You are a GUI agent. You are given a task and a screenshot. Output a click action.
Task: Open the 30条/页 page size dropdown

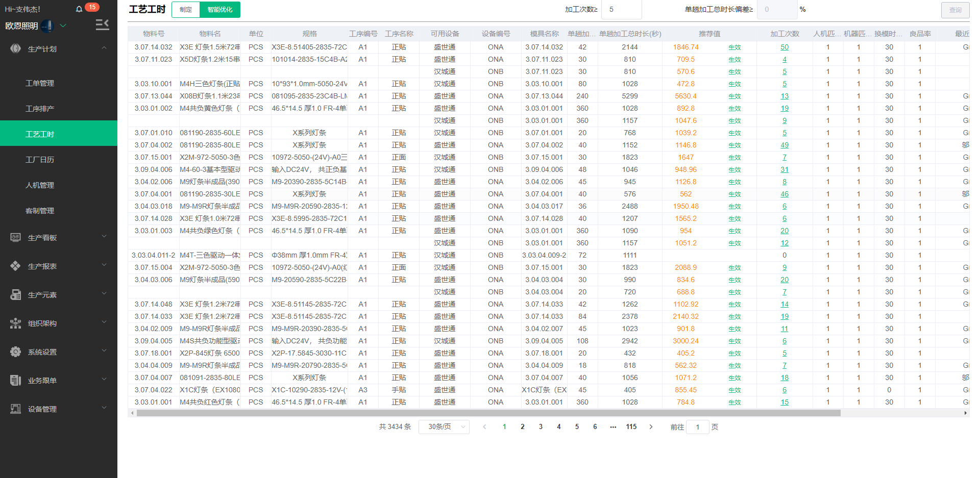444,427
